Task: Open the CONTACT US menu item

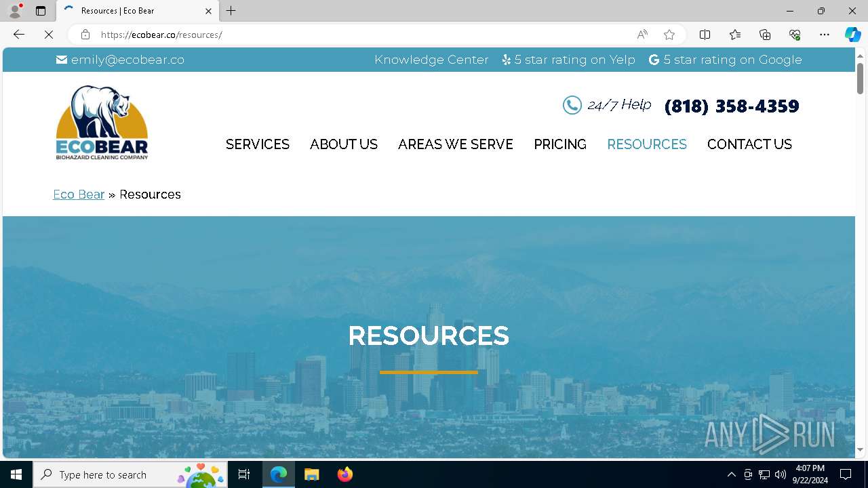Action: (749, 144)
